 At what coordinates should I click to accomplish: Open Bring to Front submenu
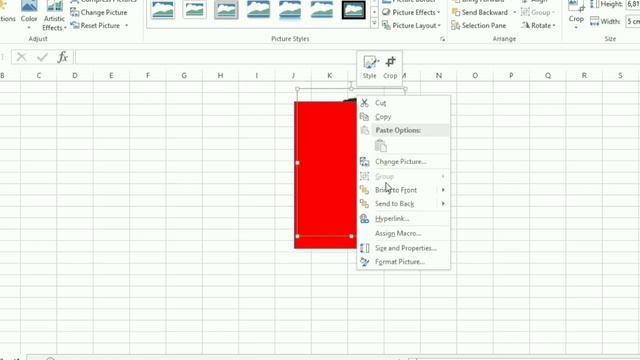click(x=403, y=190)
